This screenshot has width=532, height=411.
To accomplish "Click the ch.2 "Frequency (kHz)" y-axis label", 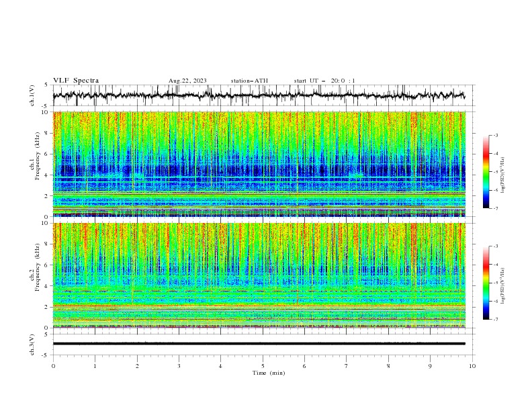I will pos(38,267).
